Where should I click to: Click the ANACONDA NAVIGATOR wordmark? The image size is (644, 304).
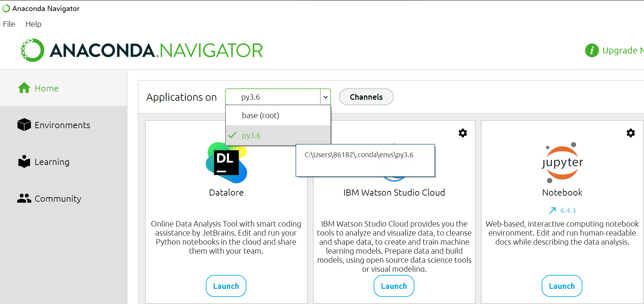point(156,50)
